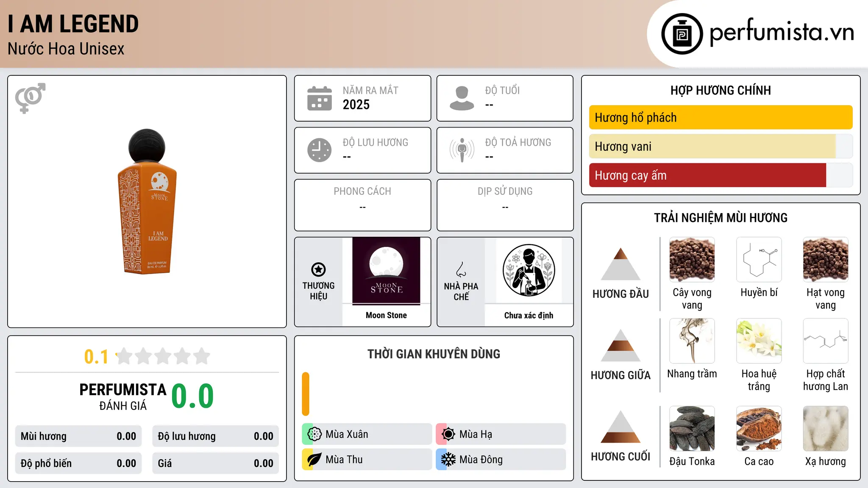The height and width of the screenshot is (488, 868).
Task: Select the Hương giữa pyramid icon
Action: tap(620, 345)
